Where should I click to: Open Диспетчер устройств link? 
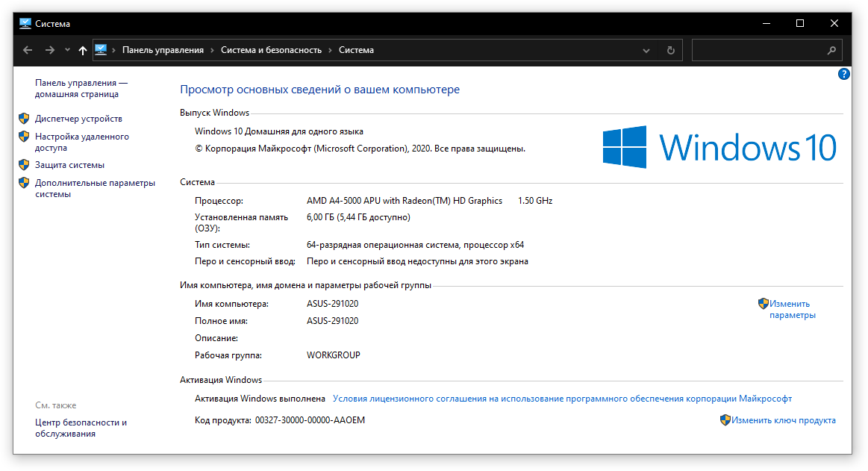coord(78,119)
